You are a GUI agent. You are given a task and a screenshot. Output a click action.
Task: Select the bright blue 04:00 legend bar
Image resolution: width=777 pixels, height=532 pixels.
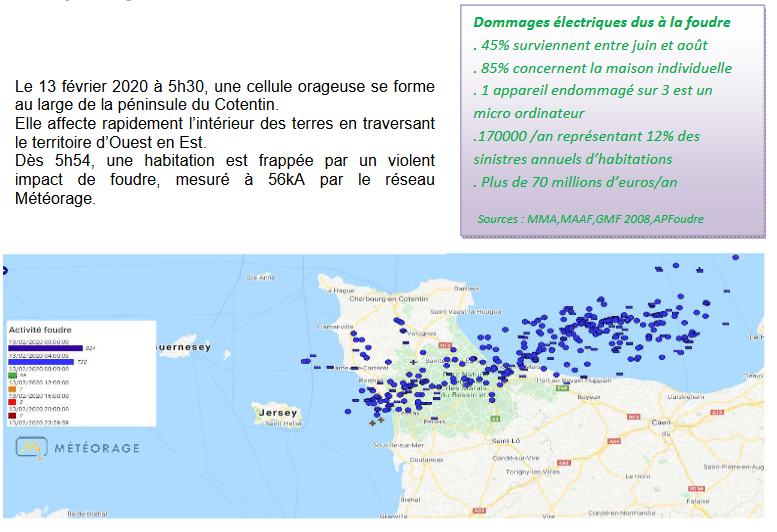click(x=43, y=361)
